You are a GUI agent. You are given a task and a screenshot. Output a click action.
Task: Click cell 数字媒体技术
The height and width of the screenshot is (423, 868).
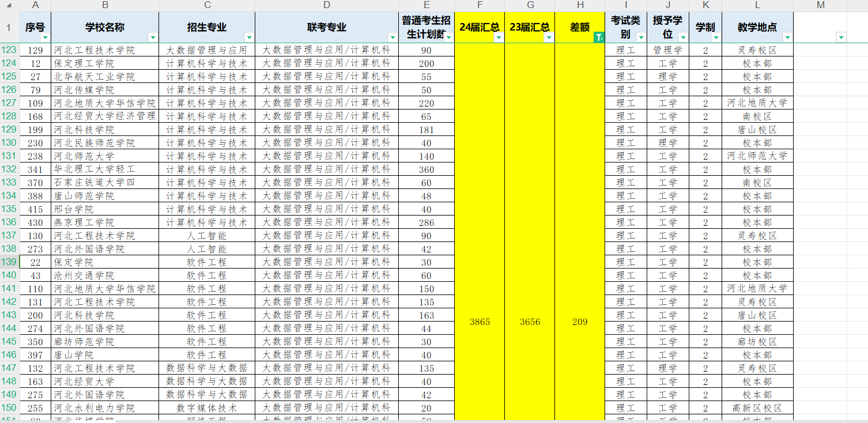click(x=207, y=408)
